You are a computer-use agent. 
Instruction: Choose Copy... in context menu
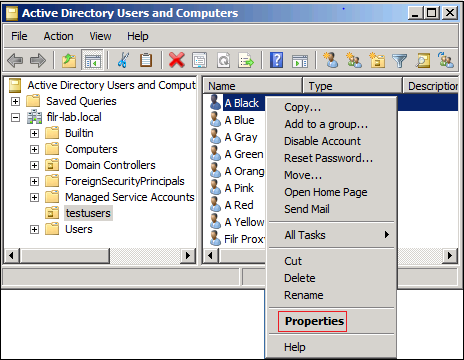331,107
